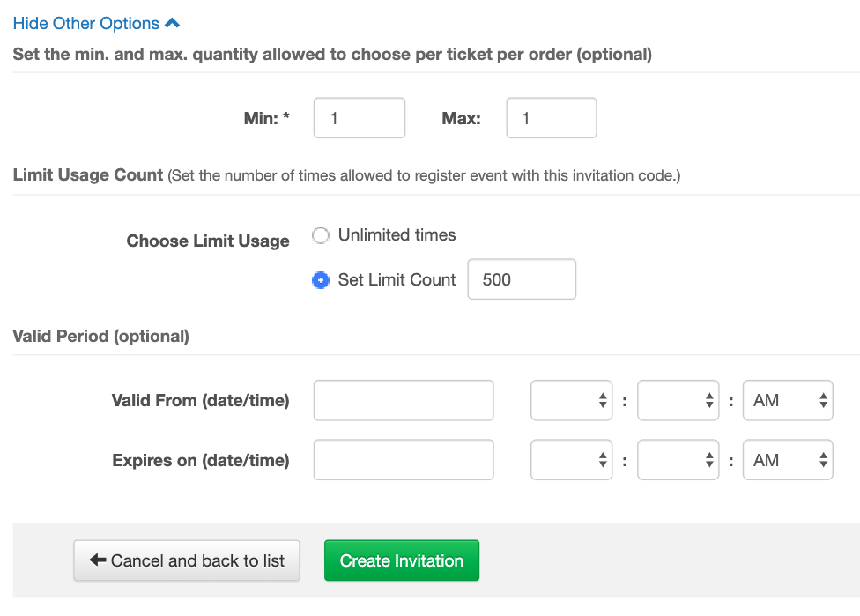Click the Create Invitation button

402,560
